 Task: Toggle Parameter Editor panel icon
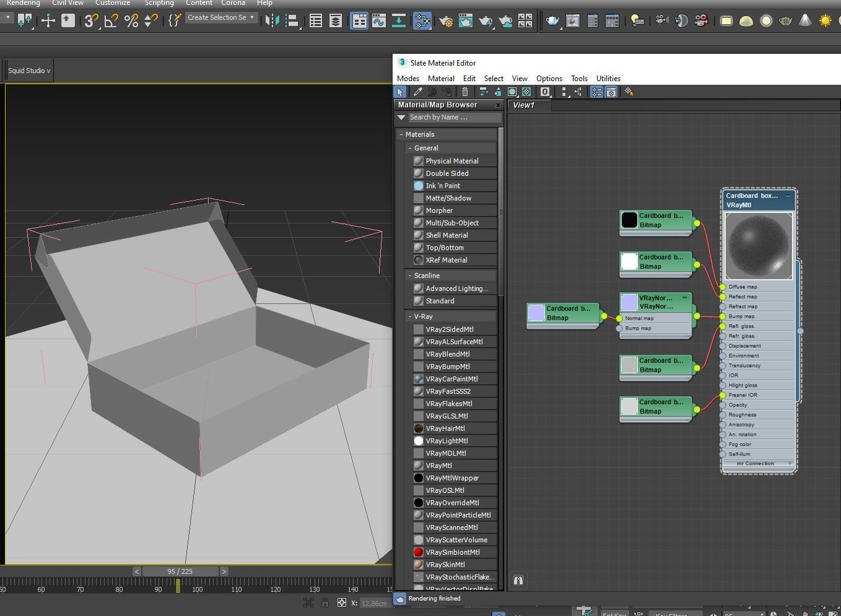(611, 92)
